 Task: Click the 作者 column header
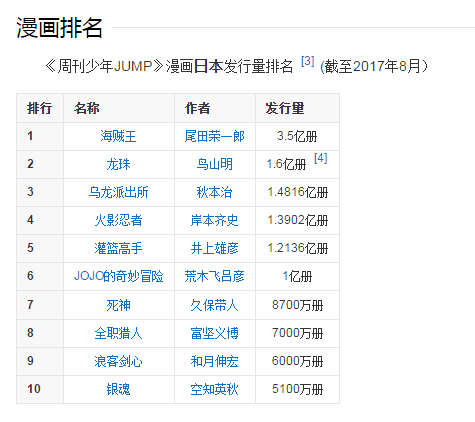click(x=215, y=108)
